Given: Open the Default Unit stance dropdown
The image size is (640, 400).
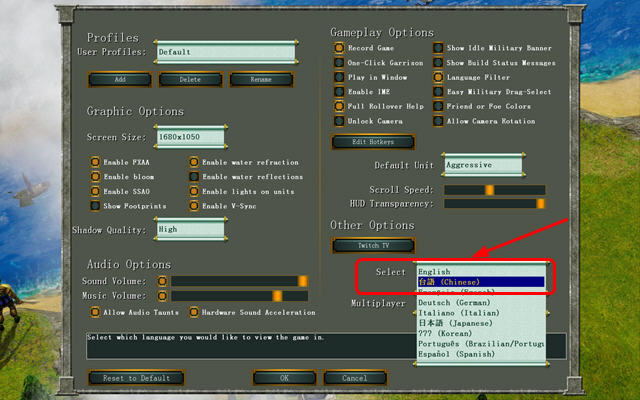Looking at the screenshot, I should (482, 164).
